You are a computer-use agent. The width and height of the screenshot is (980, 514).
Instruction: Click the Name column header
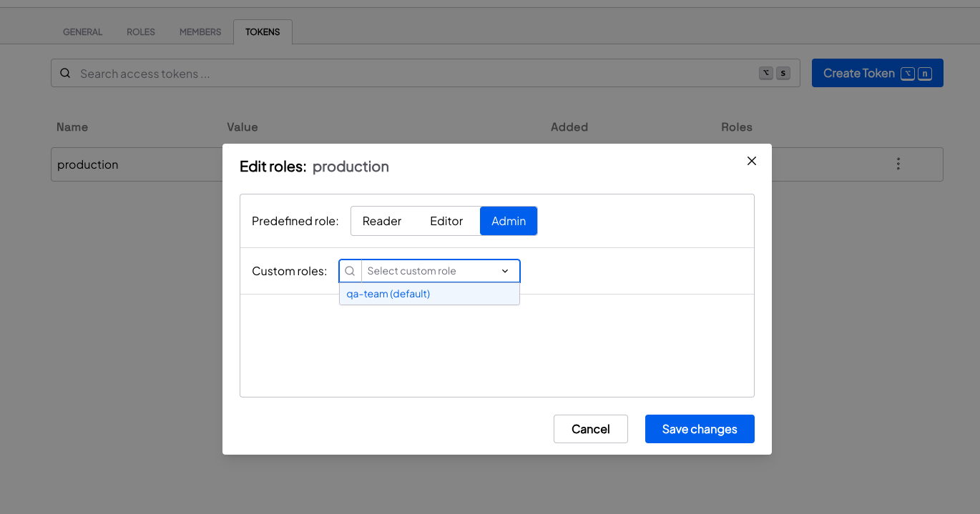[72, 127]
